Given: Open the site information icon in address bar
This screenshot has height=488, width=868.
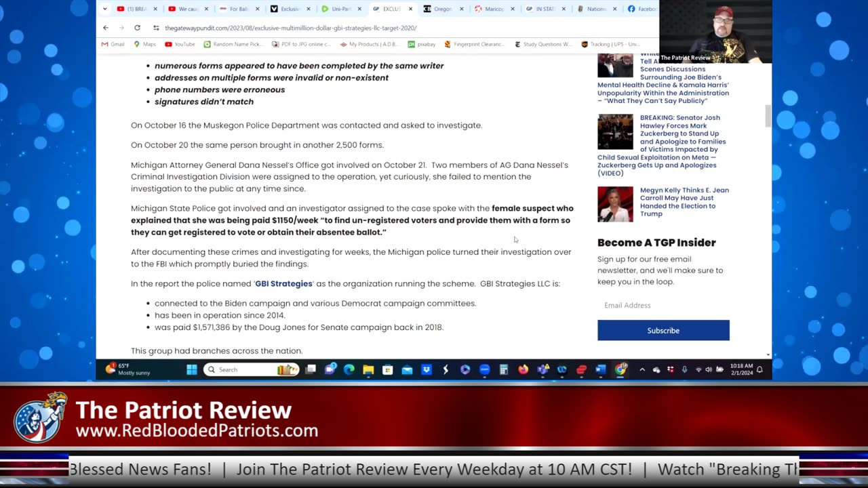Looking at the screenshot, I should [156, 28].
